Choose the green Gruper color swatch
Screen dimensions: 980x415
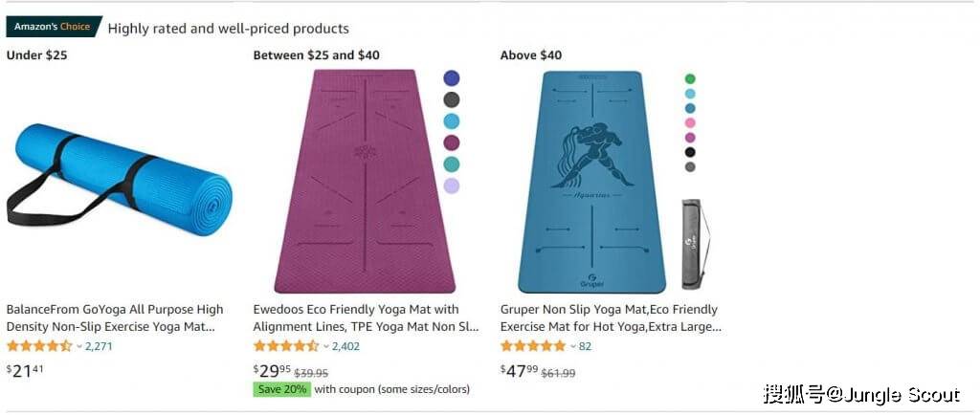click(x=690, y=79)
